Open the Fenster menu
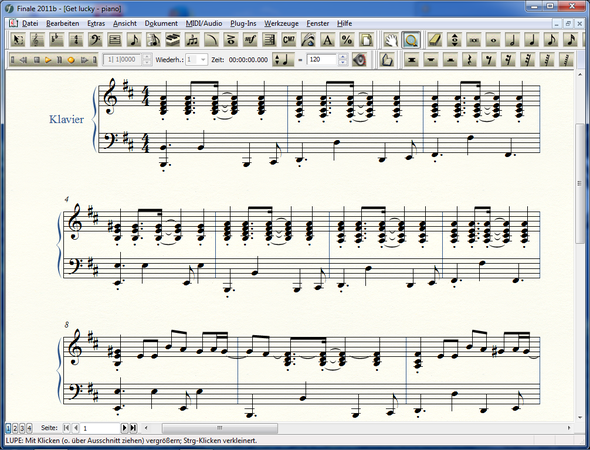This screenshot has width=590, height=450. [x=318, y=23]
